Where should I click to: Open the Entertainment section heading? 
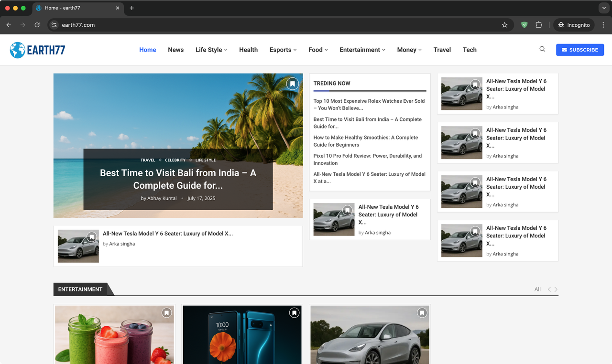pyautogui.click(x=80, y=289)
